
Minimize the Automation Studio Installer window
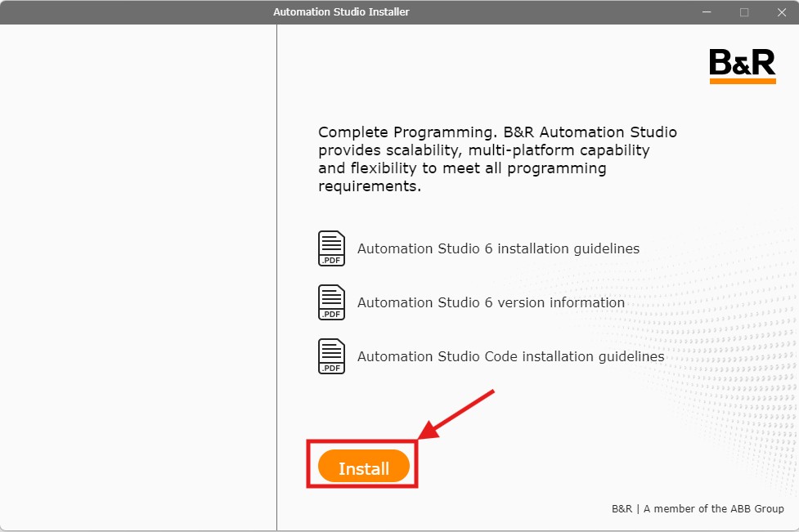707,11
